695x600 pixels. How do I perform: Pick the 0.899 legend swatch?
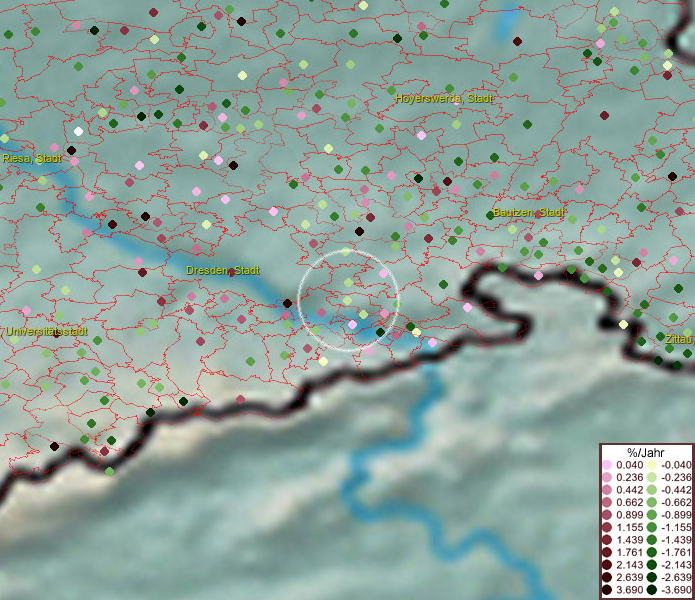coord(607,515)
